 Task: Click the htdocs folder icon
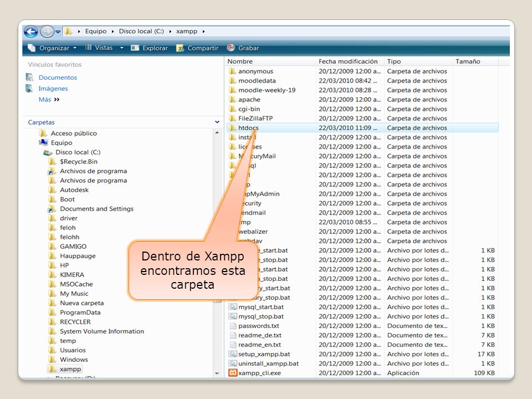click(232, 128)
